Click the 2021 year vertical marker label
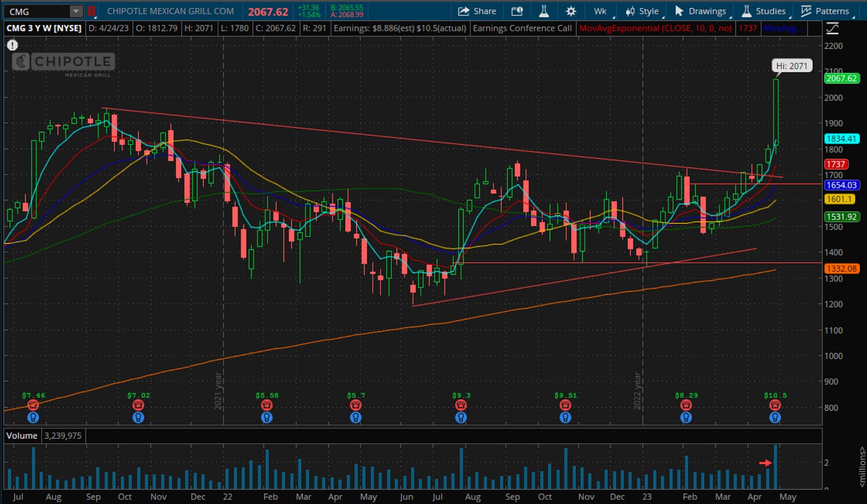The width and height of the screenshot is (867, 504). pyautogui.click(x=218, y=391)
